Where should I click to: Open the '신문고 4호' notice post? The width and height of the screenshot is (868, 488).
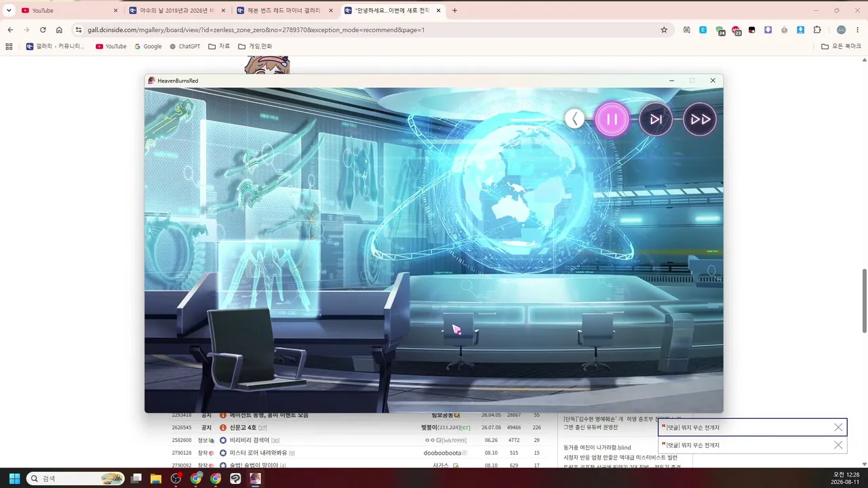(x=243, y=428)
